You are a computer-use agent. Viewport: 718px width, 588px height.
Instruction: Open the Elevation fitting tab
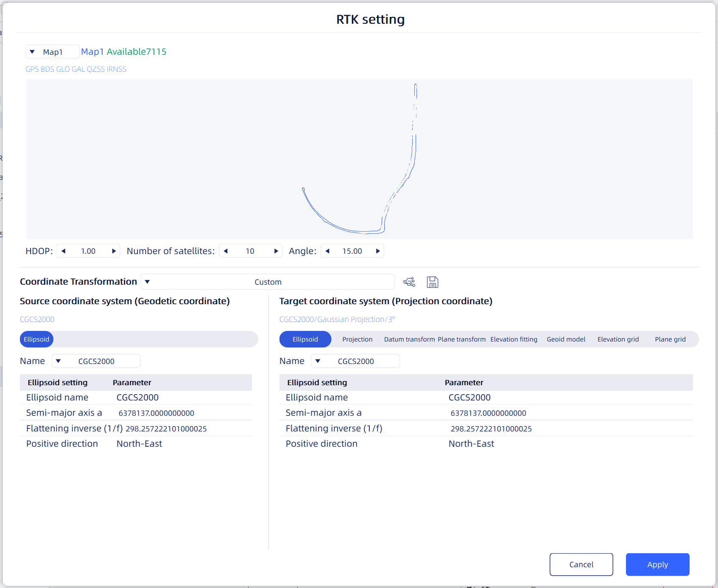[x=514, y=339]
